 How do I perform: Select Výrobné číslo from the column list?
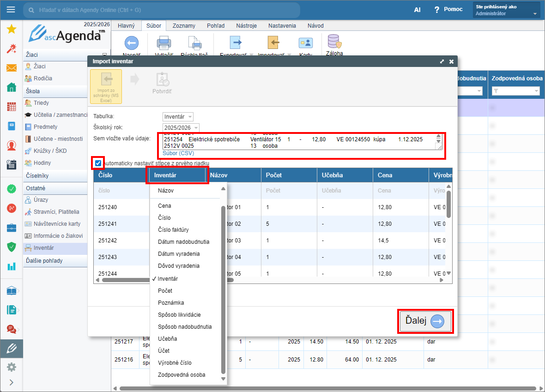175,363
